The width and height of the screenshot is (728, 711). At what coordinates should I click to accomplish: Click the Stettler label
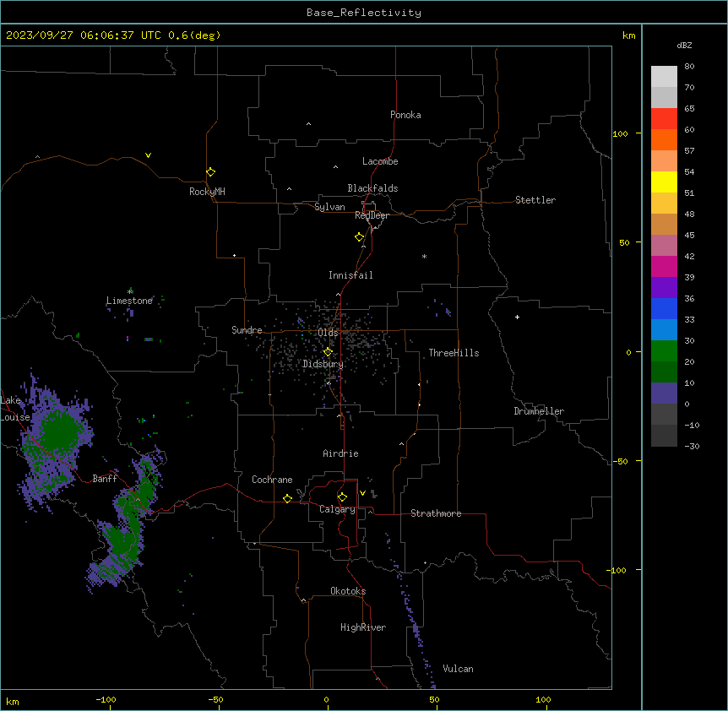535,200
